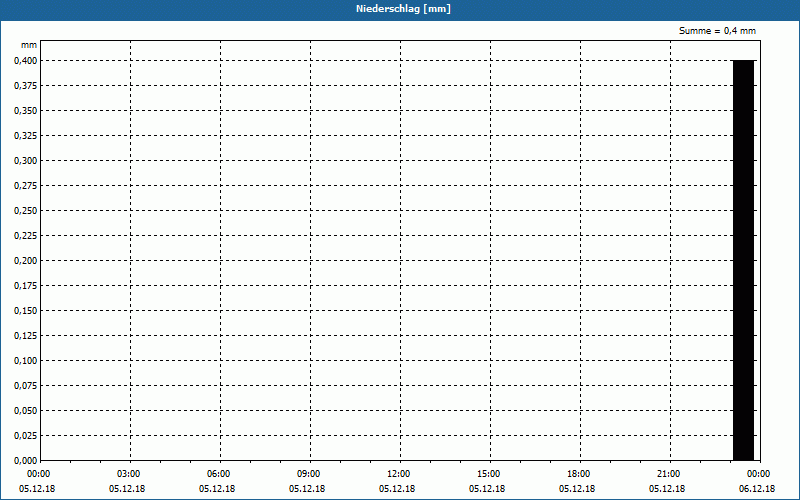
Task: Select the 0,300 y-axis label
Action: [x=26, y=161]
